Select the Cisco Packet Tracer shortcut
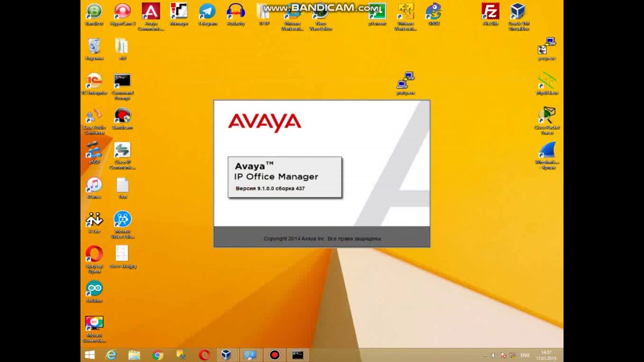 click(546, 121)
